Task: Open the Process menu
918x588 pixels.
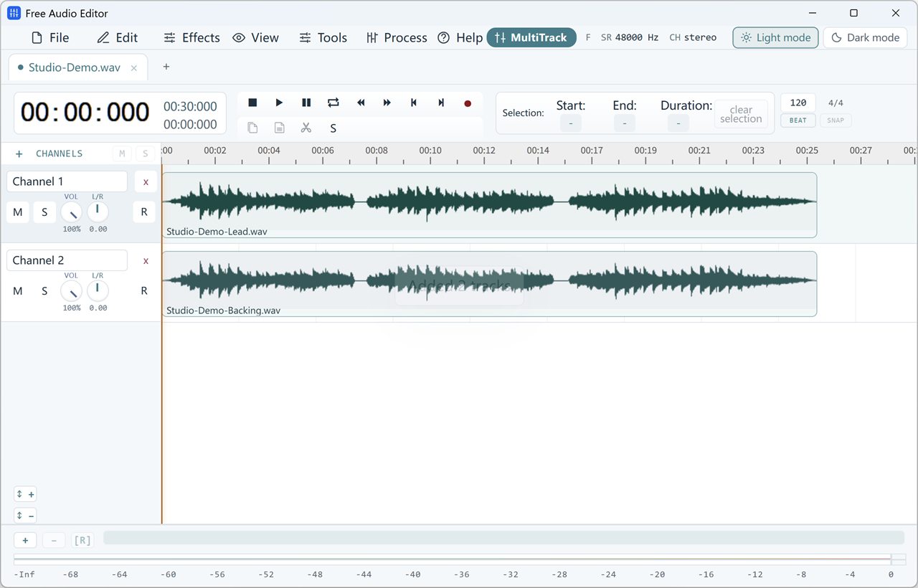Action: (397, 38)
